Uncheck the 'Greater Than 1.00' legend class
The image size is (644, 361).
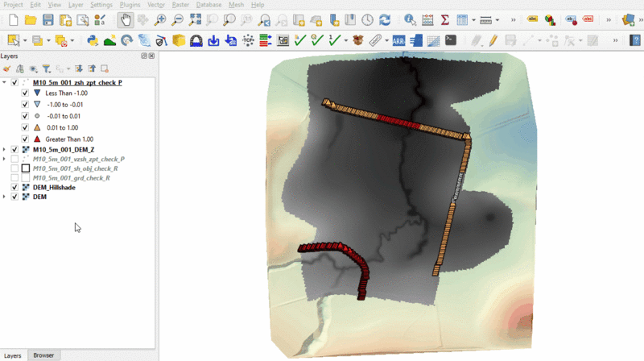click(x=25, y=139)
